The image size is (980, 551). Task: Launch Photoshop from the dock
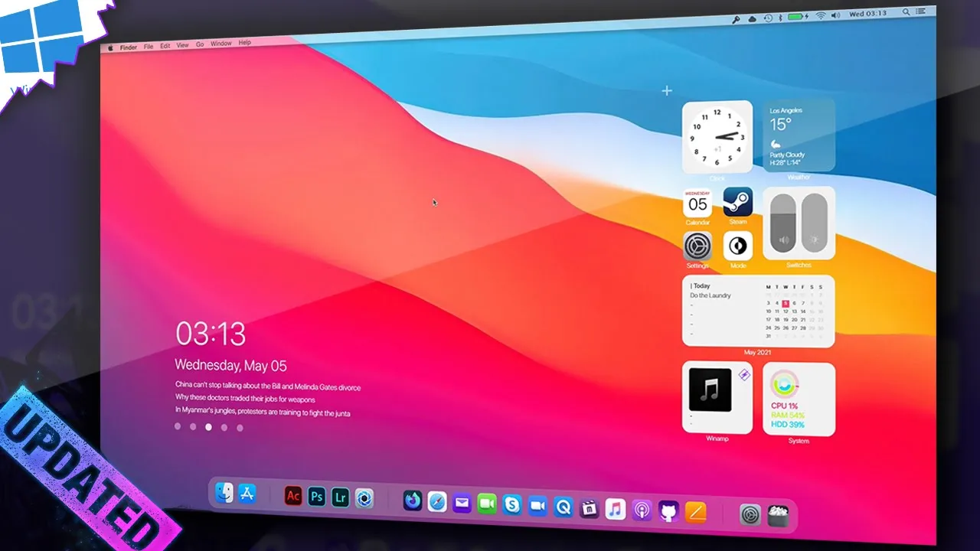[x=317, y=497]
